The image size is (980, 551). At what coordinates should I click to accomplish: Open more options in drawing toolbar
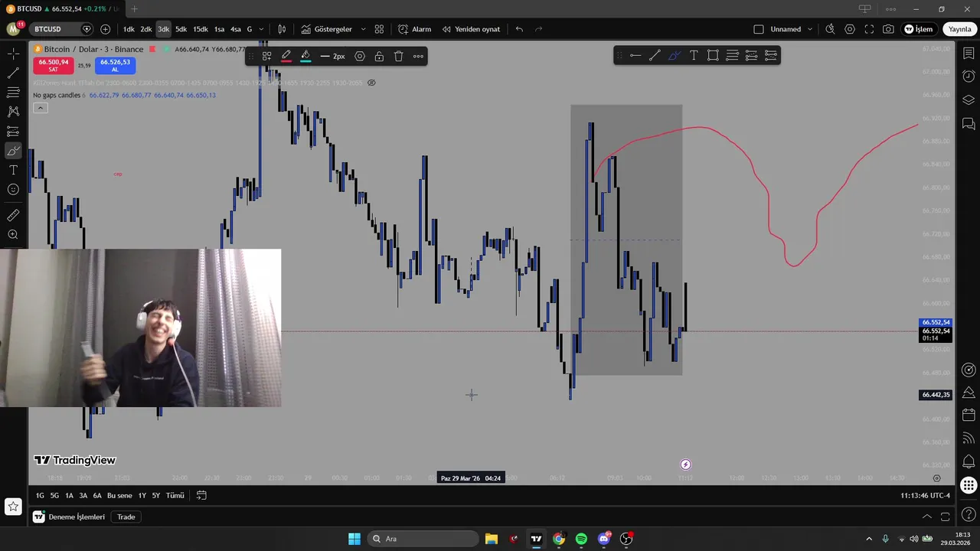point(418,56)
